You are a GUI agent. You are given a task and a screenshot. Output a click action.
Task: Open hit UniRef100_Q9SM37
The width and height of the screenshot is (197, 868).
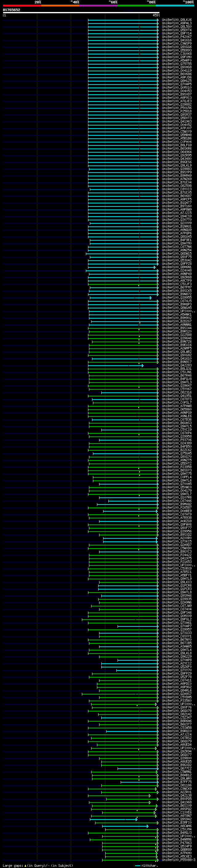click(177, 115)
